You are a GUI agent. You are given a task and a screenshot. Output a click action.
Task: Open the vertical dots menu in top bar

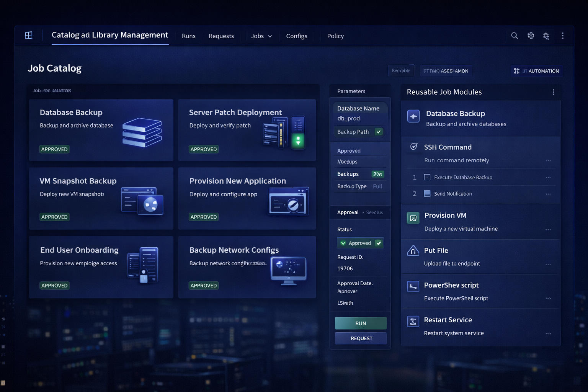(x=562, y=36)
